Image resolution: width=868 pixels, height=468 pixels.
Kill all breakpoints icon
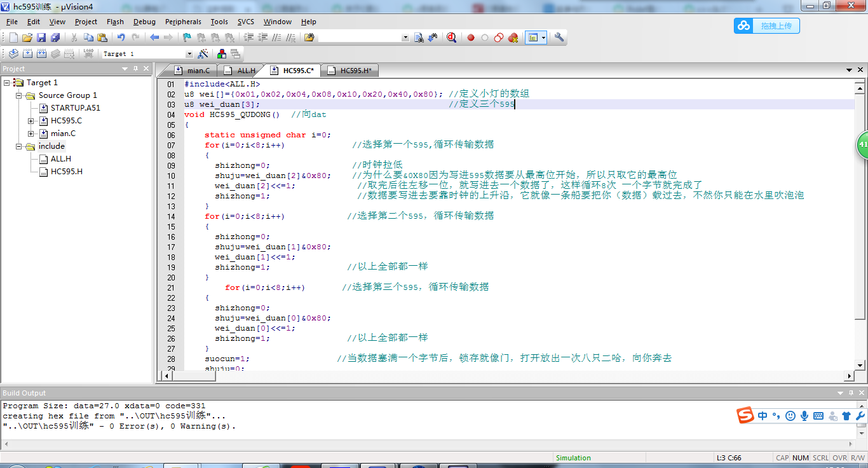[x=513, y=38]
